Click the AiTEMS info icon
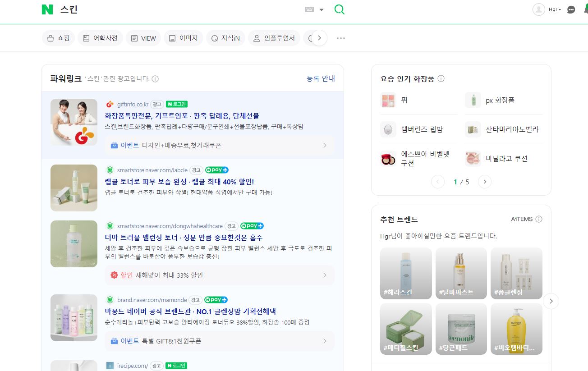 (x=539, y=219)
